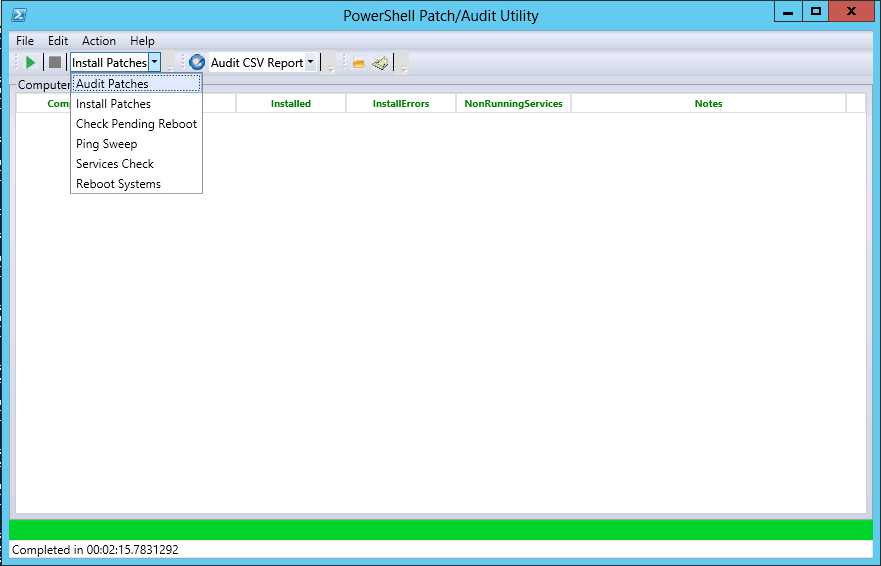This screenshot has height=566, width=881.
Task: Select Ping Sweep from the list
Action: [x=106, y=144]
